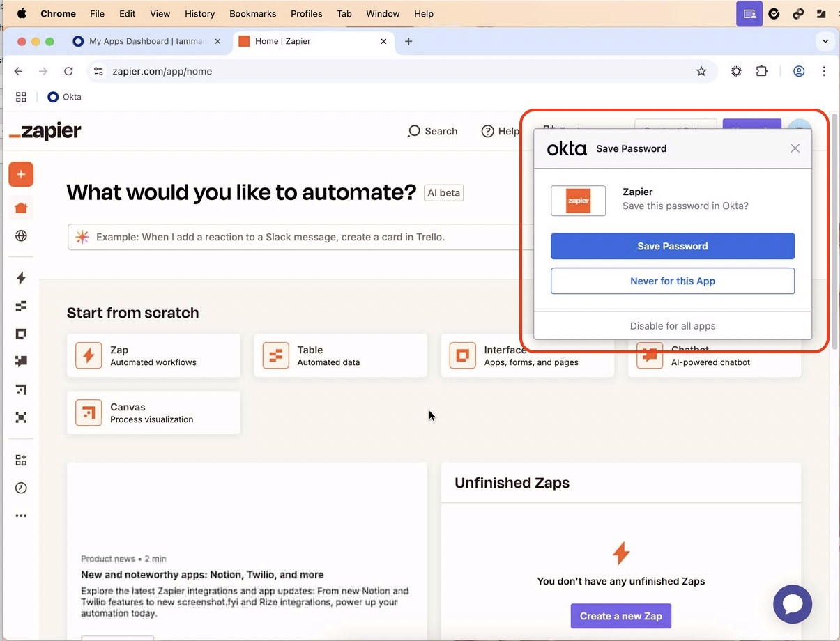Open Chatbots icon in left sidebar
Image resolution: width=840 pixels, height=641 pixels.
(21, 361)
